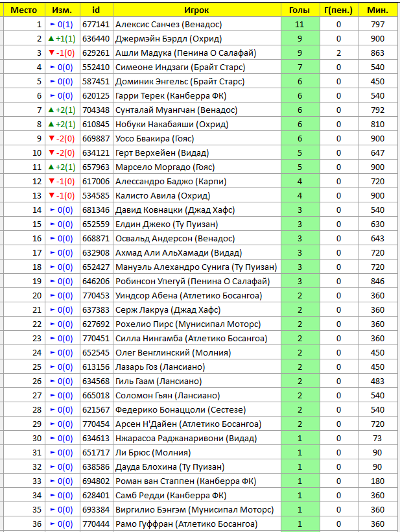Click player Гарри Терек (Канберра ФК)
400x532 pixels.
pos(171,95)
